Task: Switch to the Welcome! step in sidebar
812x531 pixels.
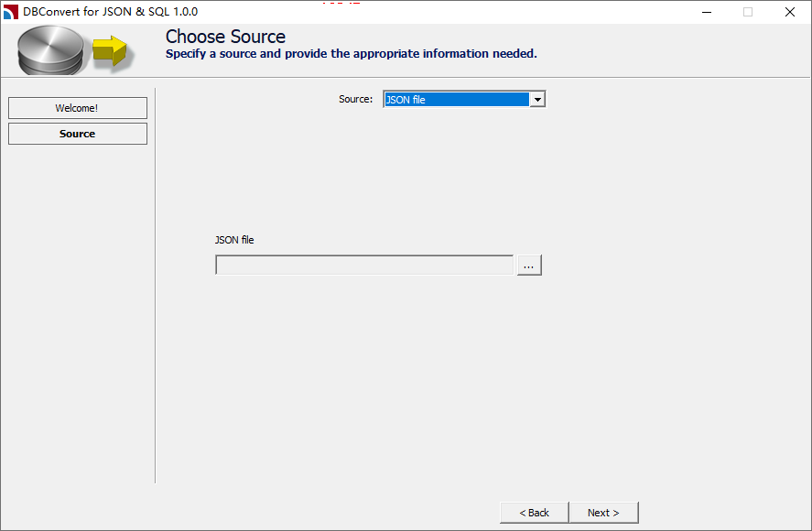Action: (77, 108)
